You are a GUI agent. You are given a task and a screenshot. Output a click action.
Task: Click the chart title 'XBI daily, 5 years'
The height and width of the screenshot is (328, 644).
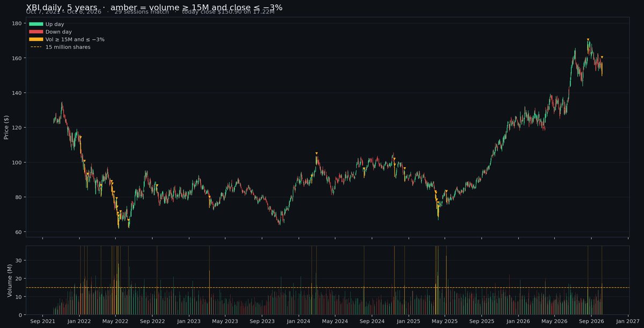(62, 7)
